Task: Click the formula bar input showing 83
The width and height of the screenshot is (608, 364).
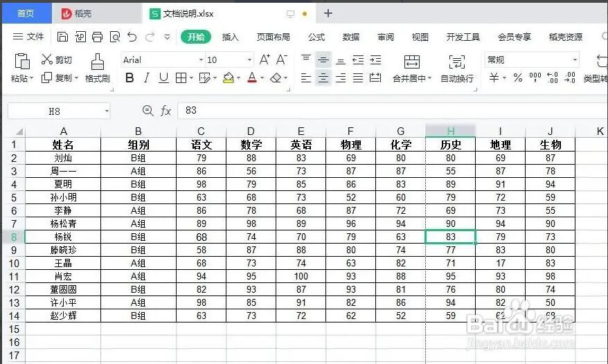Action: pos(393,111)
